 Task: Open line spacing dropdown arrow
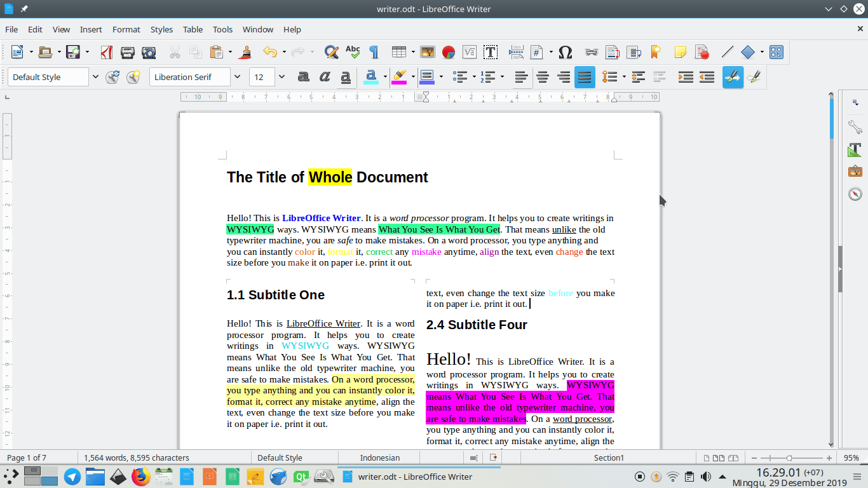[624, 77]
